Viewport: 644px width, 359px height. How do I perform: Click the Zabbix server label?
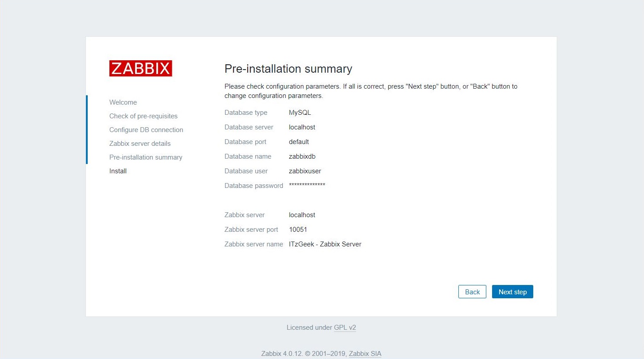[x=244, y=215]
